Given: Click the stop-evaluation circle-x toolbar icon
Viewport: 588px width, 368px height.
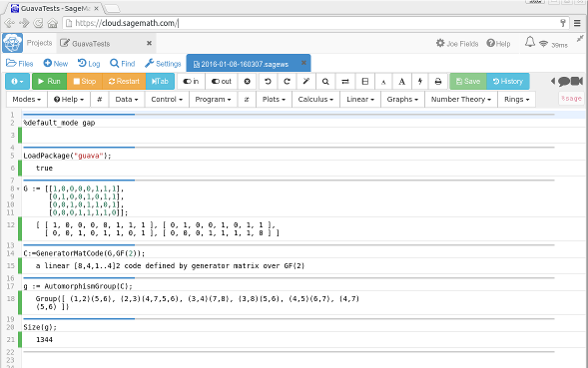Looking at the screenshot, I should pyautogui.click(x=248, y=82).
